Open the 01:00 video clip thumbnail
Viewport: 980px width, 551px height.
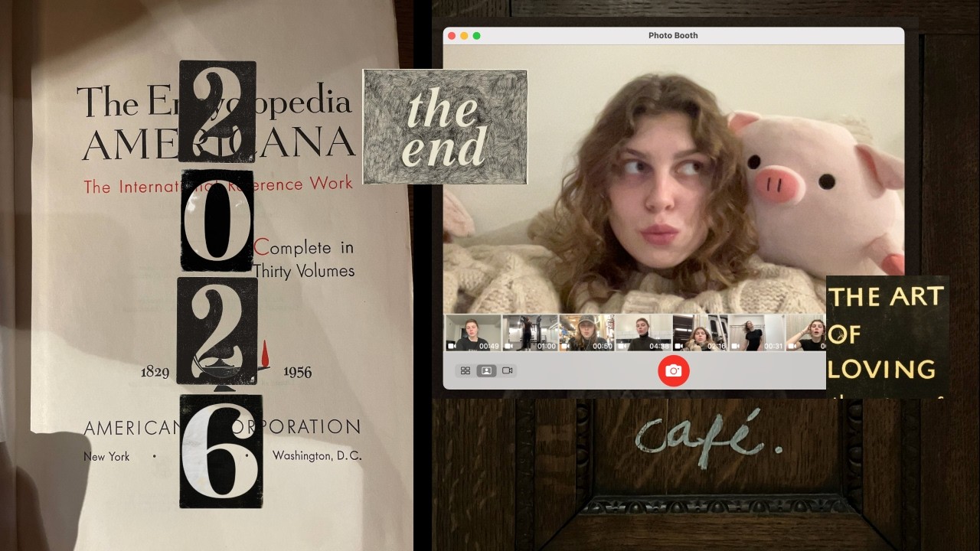point(530,333)
